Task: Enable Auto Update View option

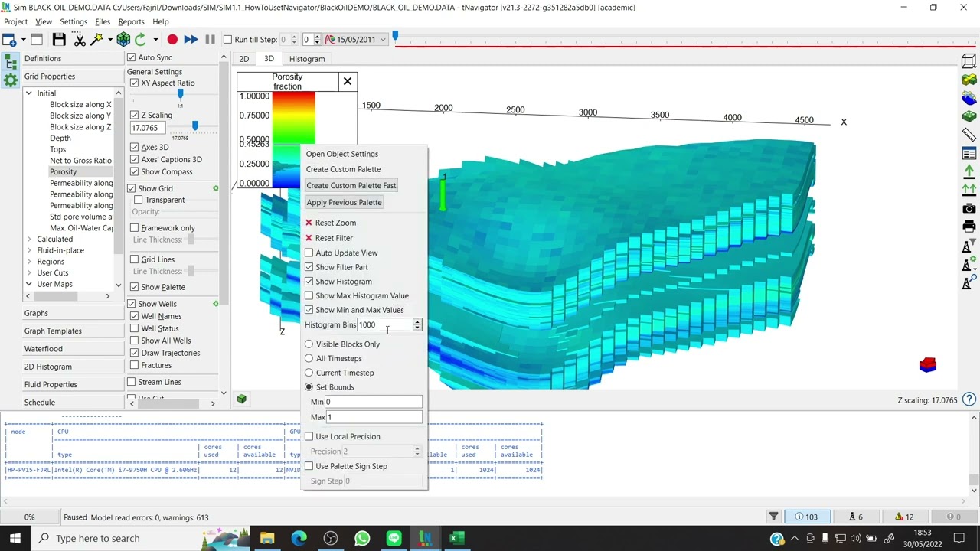Action: tap(309, 253)
